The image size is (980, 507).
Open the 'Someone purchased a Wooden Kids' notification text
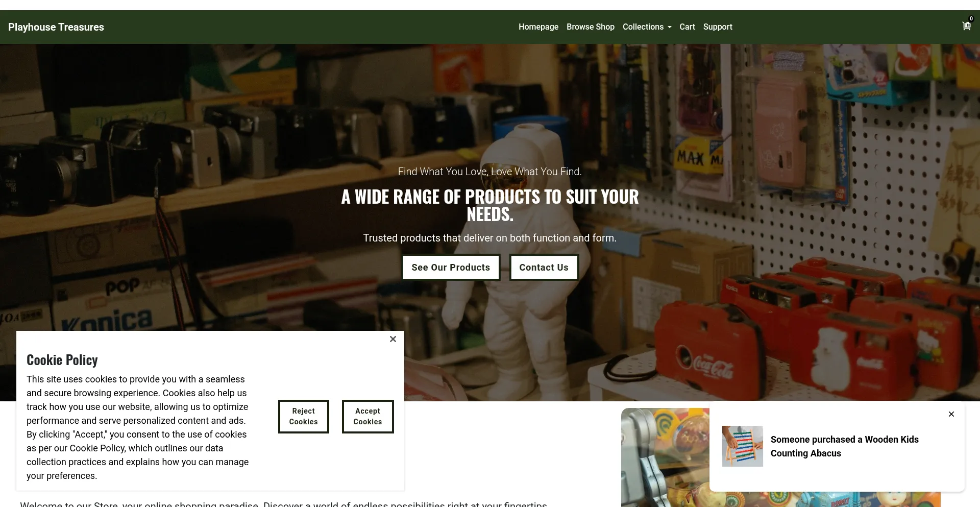click(x=844, y=446)
